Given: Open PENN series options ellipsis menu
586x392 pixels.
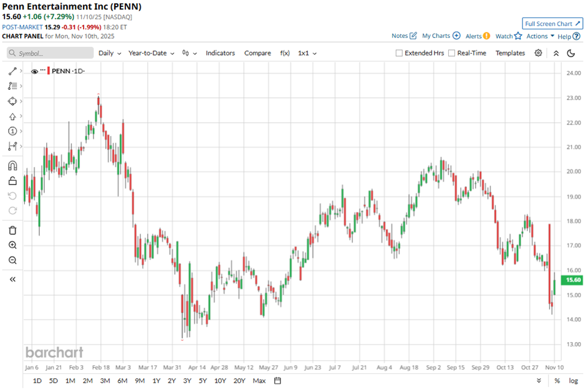Looking at the screenshot, I should click(x=42, y=70).
